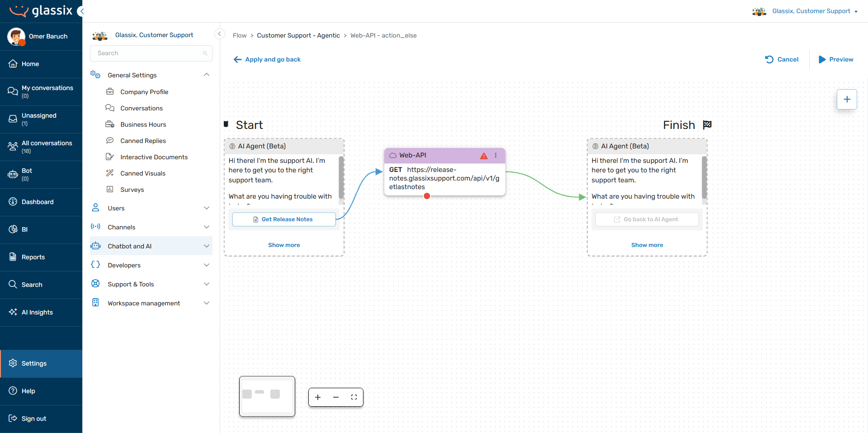This screenshot has width=868, height=433.
Task: Click the Finish flag icon
Action: pos(708,125)
